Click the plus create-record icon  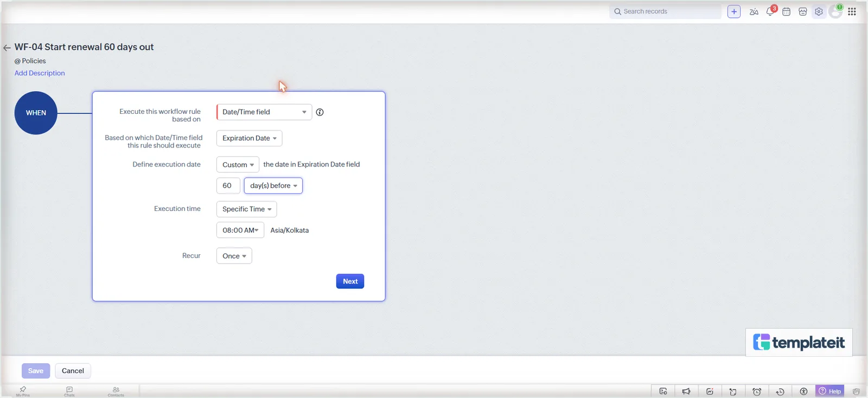point(734,11)
